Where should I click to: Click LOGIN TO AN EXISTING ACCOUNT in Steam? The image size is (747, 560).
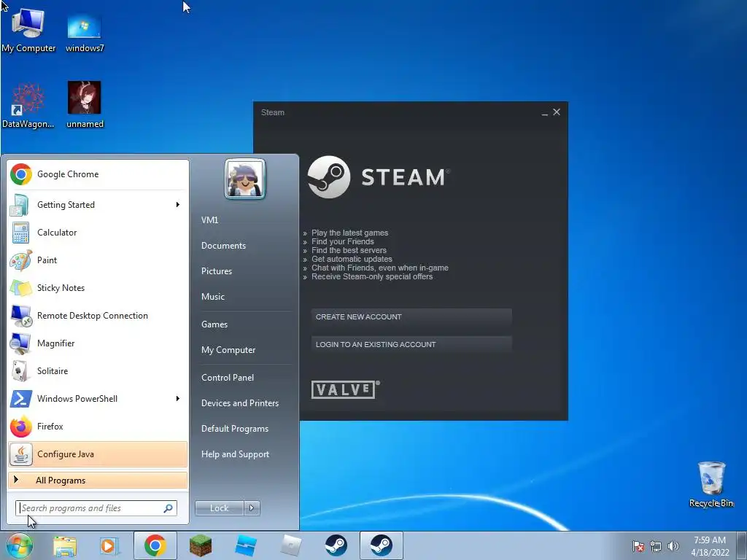pos(411,345)
